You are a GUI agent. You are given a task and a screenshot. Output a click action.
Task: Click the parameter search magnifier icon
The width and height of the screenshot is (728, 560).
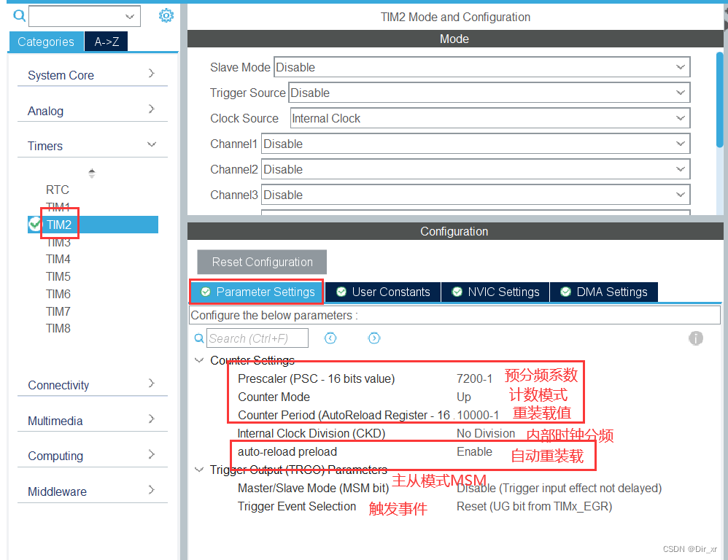point(199,338)
